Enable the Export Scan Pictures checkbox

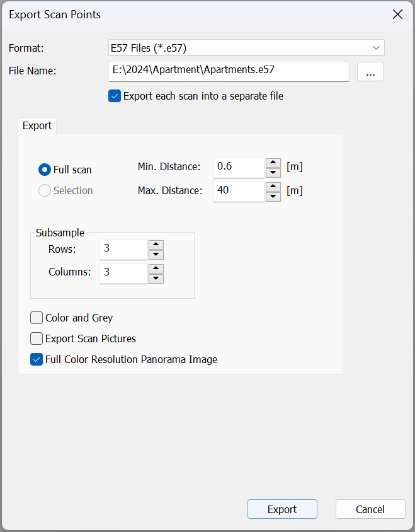37,338
